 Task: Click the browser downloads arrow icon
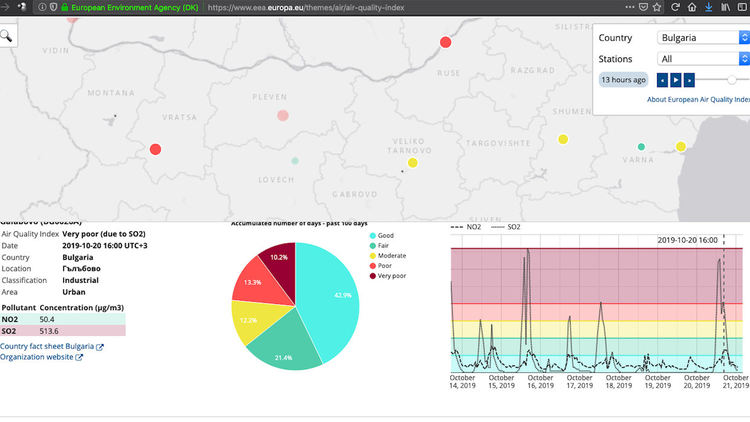709,7
